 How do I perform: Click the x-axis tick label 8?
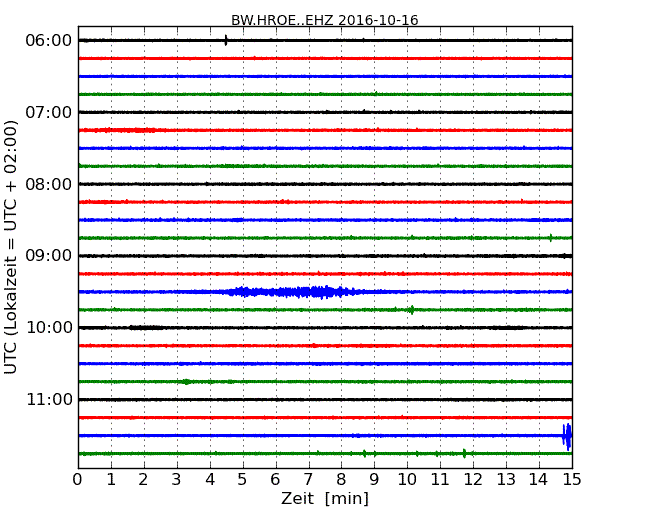(341, 480)
